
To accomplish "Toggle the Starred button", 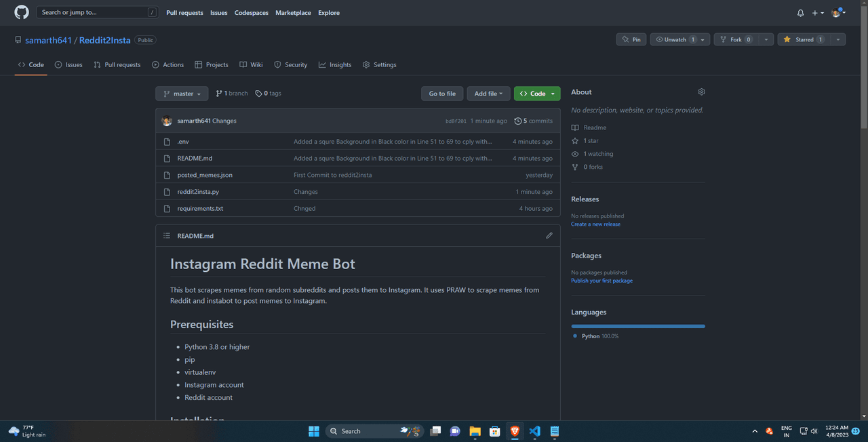I will pos(803,39).
